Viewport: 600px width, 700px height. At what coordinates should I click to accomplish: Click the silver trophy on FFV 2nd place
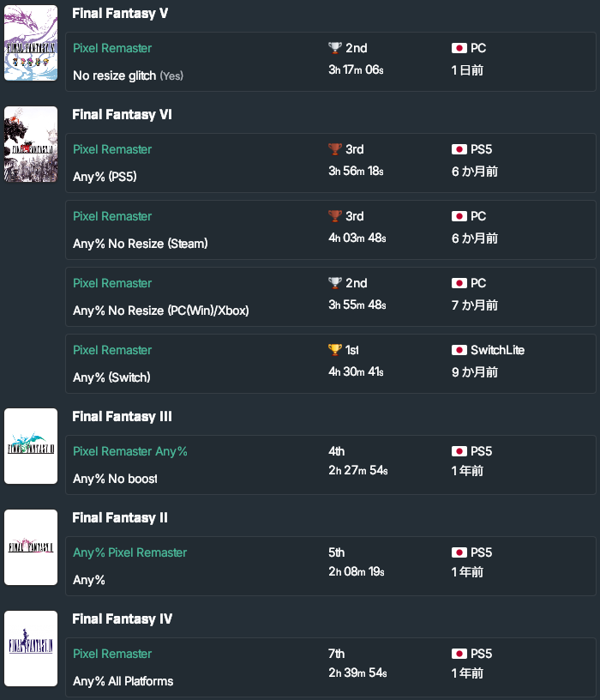(335, 48)
